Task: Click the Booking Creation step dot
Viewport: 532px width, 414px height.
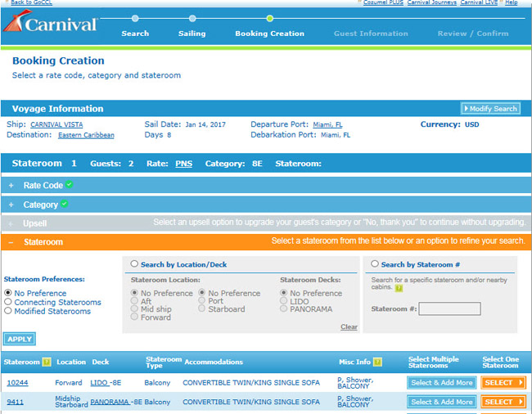Action: click(x=270, y=18)
